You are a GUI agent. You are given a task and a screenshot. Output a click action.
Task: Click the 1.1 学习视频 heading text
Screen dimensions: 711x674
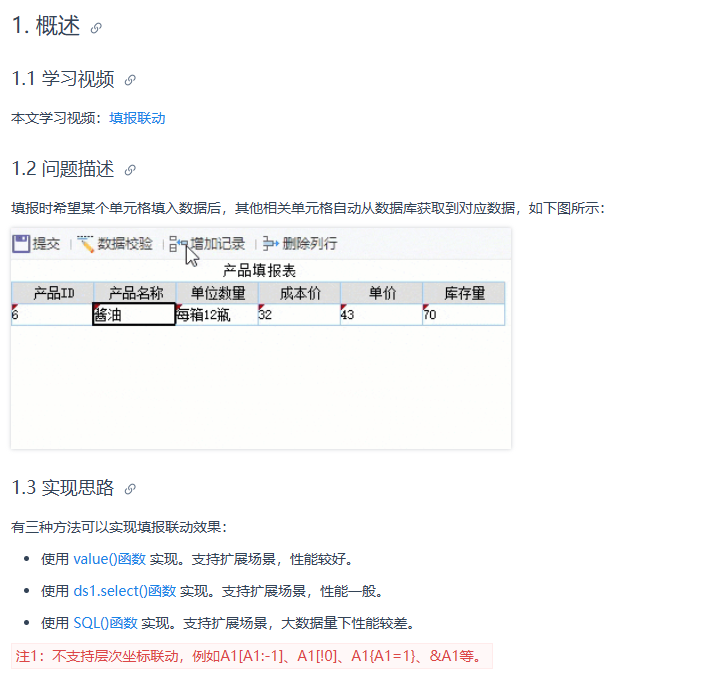click(63, 79)
